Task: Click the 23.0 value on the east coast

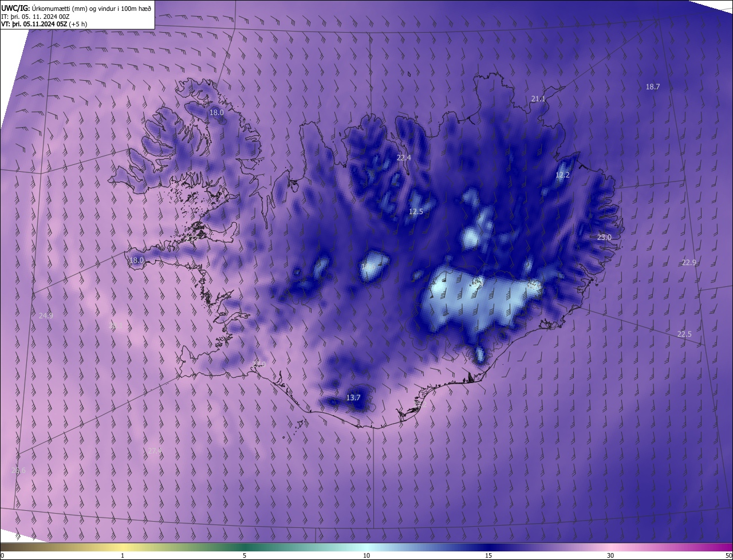Action: pyautogui.click(x=604, y=237)
